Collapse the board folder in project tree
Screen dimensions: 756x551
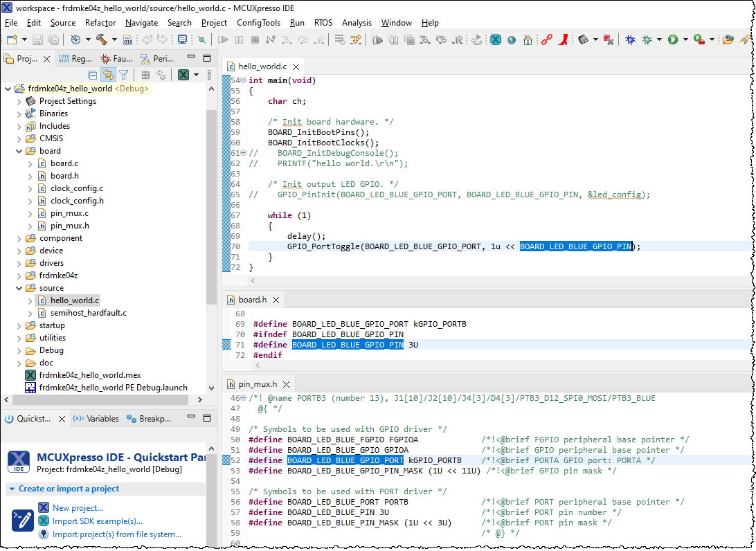tap(19, 151)
